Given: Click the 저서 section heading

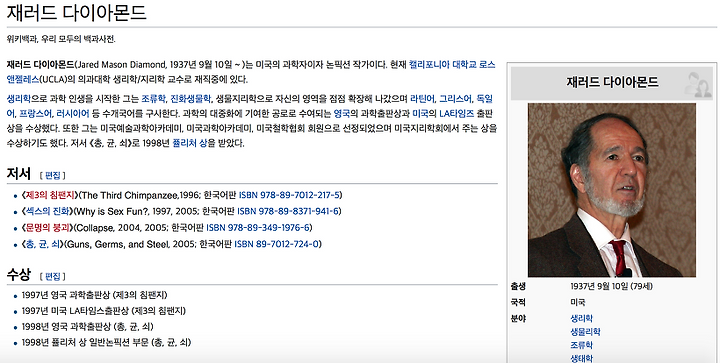Looking at the screenshot, I should click(18, 174).
